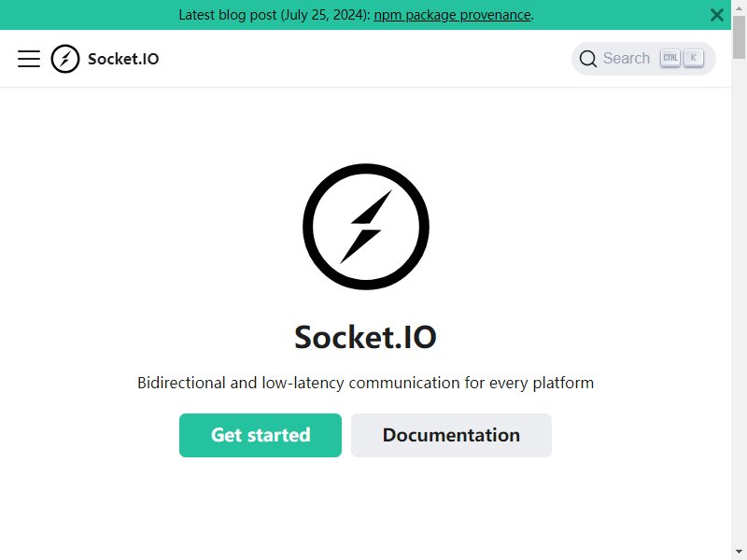
Task: Click the CTRL key badge in search
Action: [x=669, y=58]
